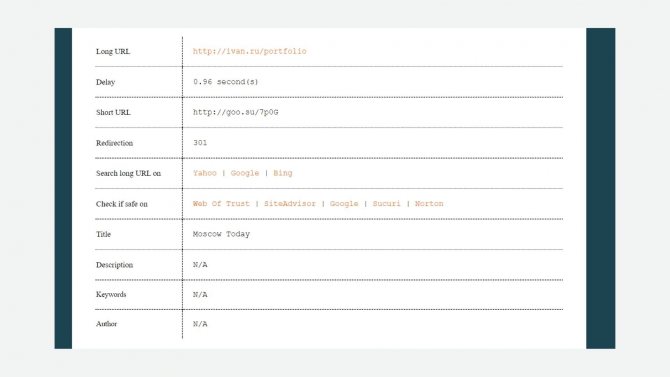Click the Author N/A value
The width and height of the screenshot is (670, 377).
(x=200, y=324)
